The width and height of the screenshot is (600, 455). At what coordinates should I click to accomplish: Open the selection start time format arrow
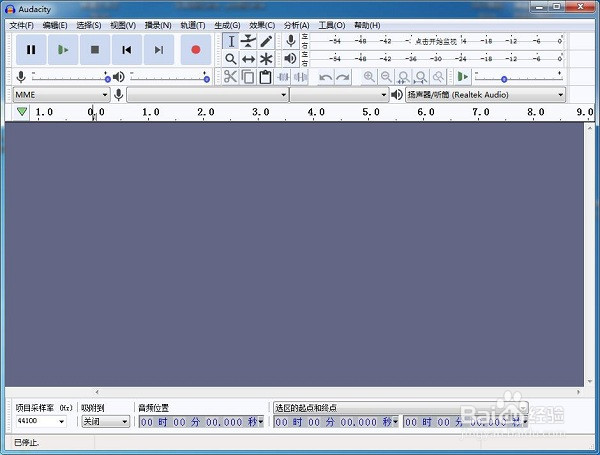(396, 422)
